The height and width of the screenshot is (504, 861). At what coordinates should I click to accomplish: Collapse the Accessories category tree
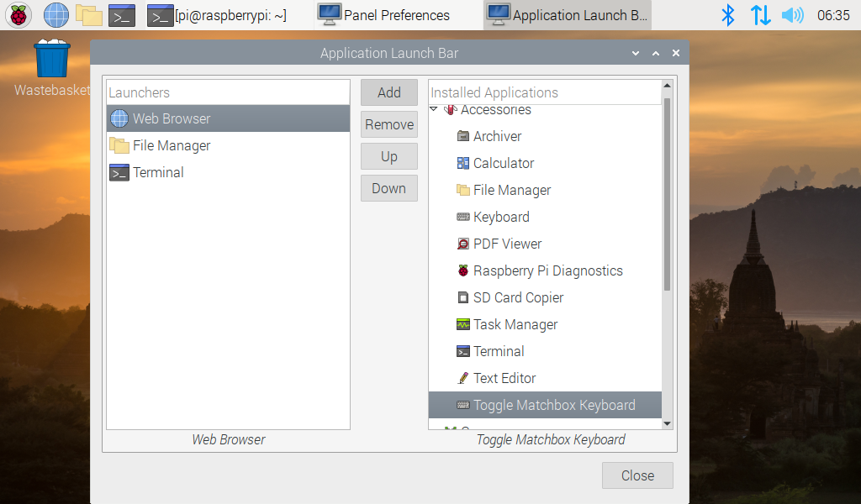click(x=434, y=109)
